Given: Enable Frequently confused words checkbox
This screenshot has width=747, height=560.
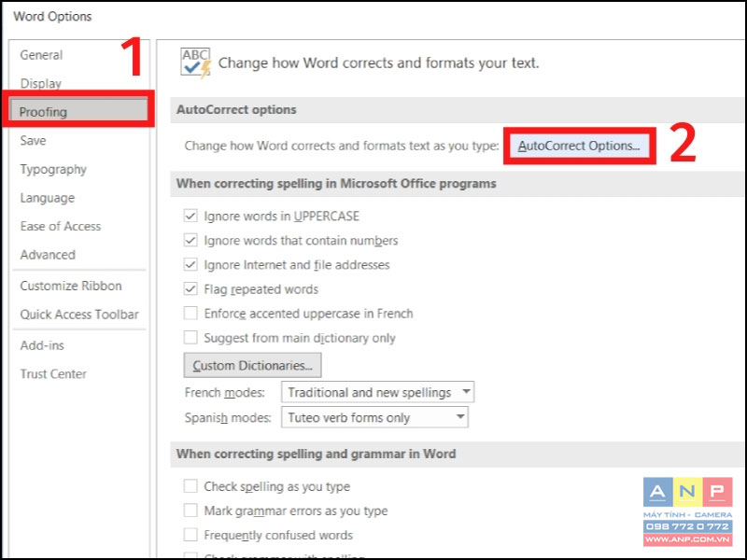Looking at the screenshot, I should (x=190, y=534).
